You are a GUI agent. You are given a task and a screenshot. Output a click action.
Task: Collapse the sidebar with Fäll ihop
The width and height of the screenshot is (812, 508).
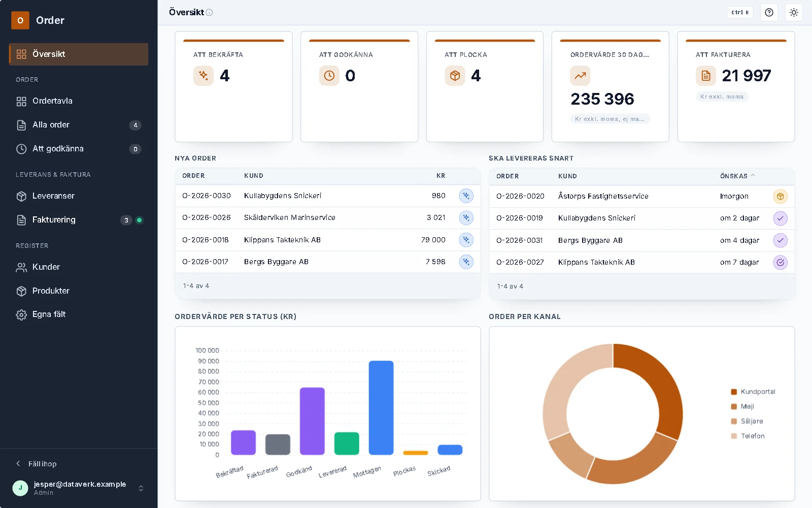(37, 464)
